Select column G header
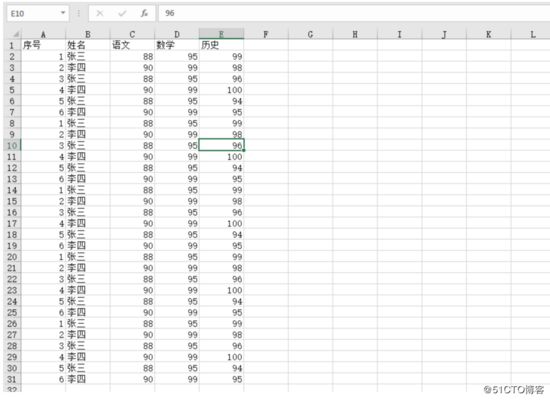Viewport: 550px width, 400px height. coord(310,34)
